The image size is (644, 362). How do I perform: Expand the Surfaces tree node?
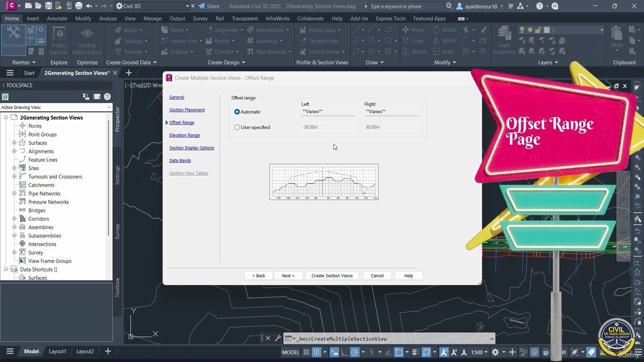(15, 143)
